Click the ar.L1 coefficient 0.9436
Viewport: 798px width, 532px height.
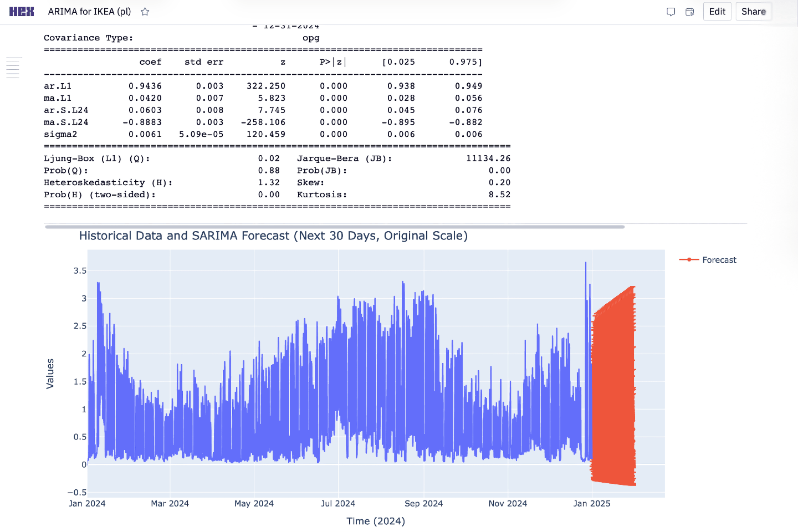145,86
